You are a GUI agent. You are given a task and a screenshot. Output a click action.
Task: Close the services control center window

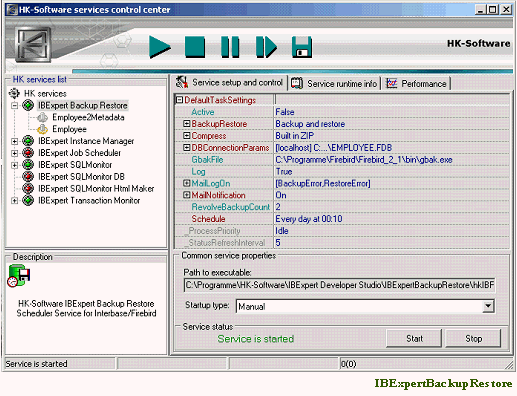(506, 9)
